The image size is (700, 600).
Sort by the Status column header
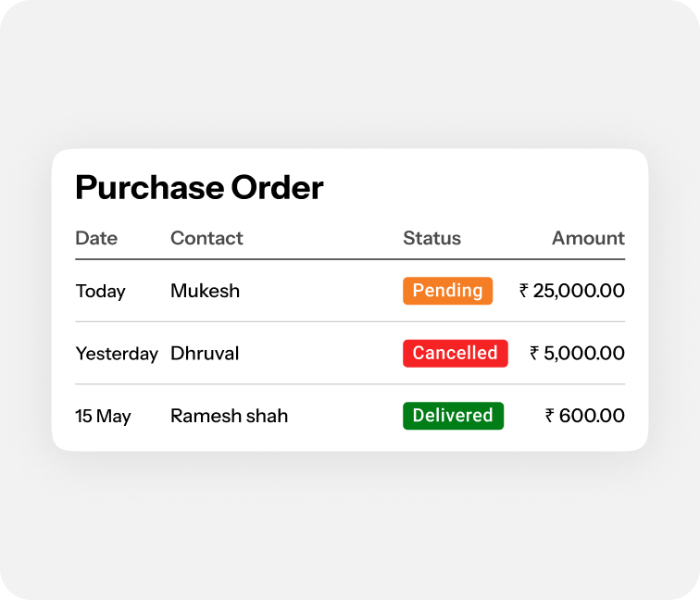point(431,238)
